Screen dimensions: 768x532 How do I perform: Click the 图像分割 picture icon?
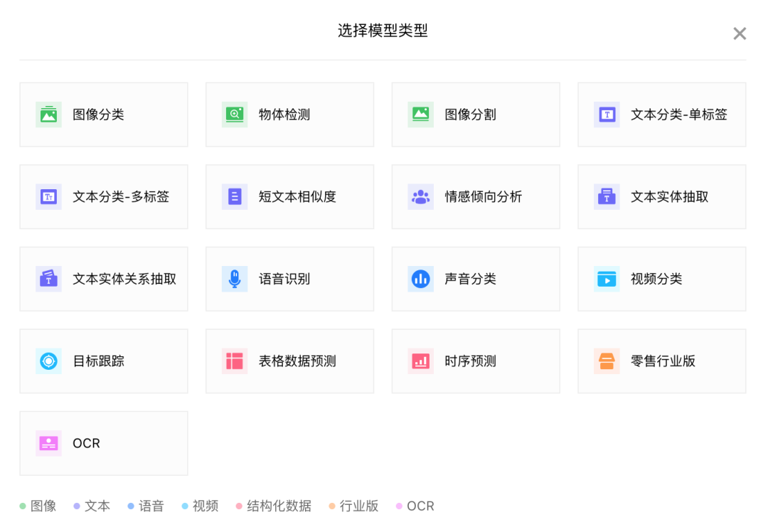click(421, 115)
